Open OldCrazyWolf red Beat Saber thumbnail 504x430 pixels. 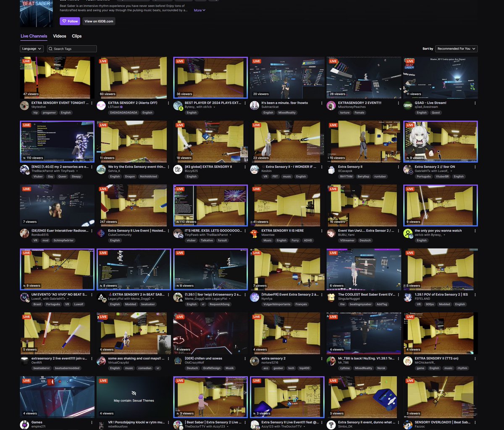tap(210, 333)
